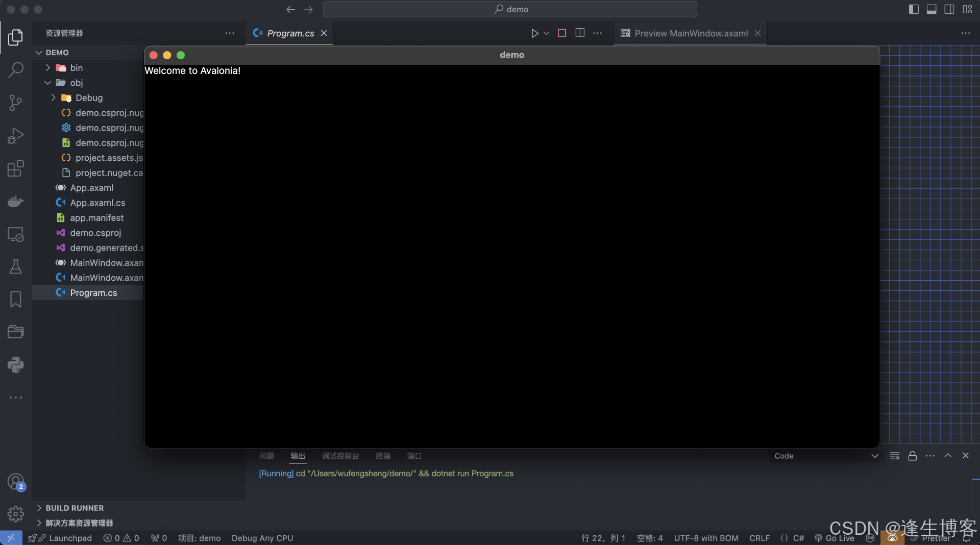This screenshot has width=980, height=545.
Task: Open the 输出 panel tab
Action: tap(298, 456)
